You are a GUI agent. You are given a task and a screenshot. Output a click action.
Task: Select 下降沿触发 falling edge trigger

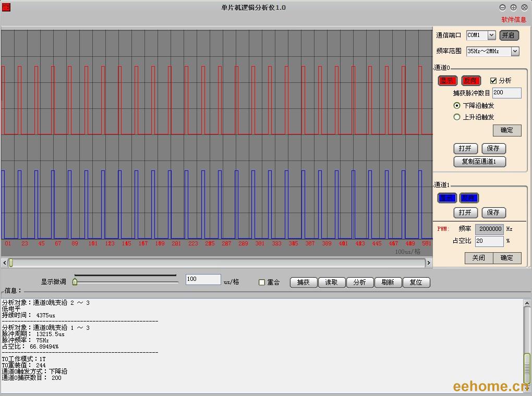(457, 105)
